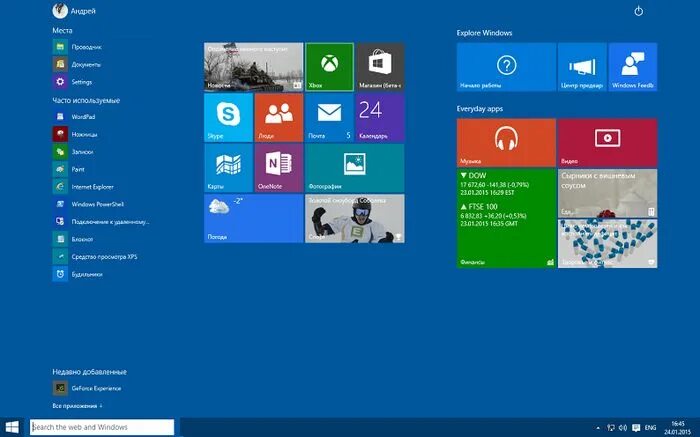The width and height of the screenshot is (700, 437).
Task: Open the Store (Магазин) tile
Action: (x=380, y=67)
